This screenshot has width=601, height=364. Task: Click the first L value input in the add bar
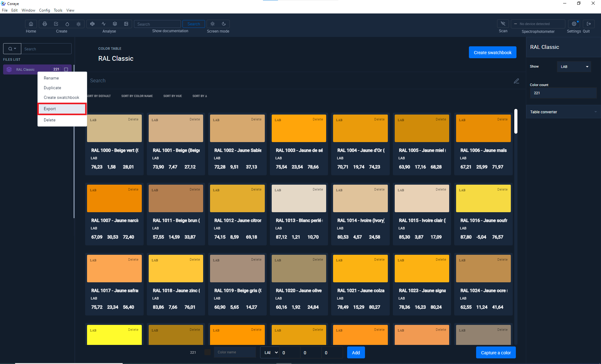click(290, 352)
